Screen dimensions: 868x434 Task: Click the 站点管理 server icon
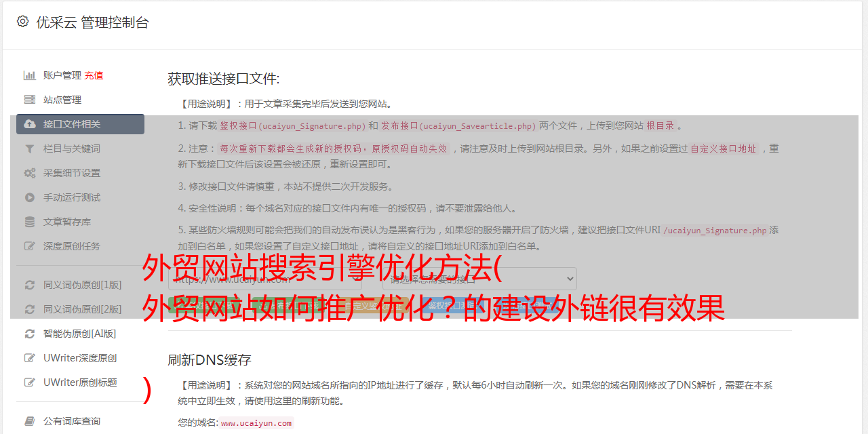pos(30,100)
